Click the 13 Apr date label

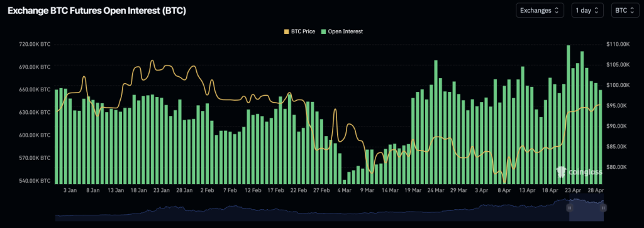[528, 191]
